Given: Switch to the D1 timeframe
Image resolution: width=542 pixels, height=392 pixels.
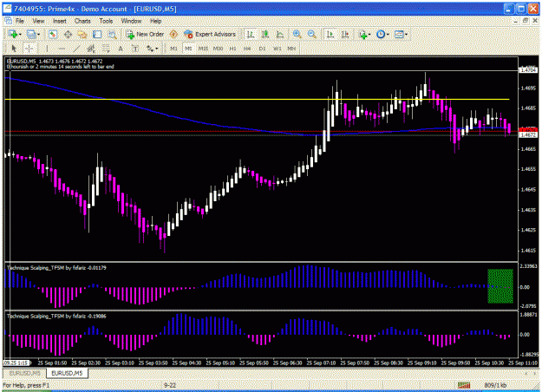Looking at the screenshot, I should point(262,49).
